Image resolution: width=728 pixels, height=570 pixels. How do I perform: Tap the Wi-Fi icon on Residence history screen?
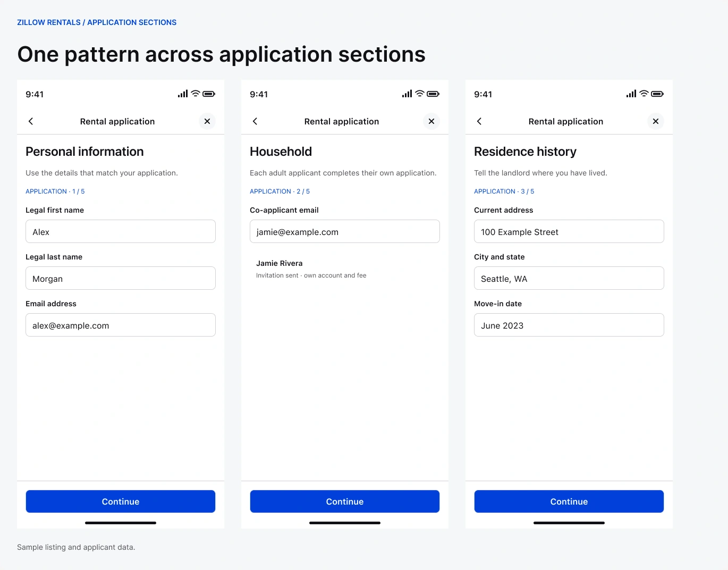pyautogui.click(x=644, y=94)
